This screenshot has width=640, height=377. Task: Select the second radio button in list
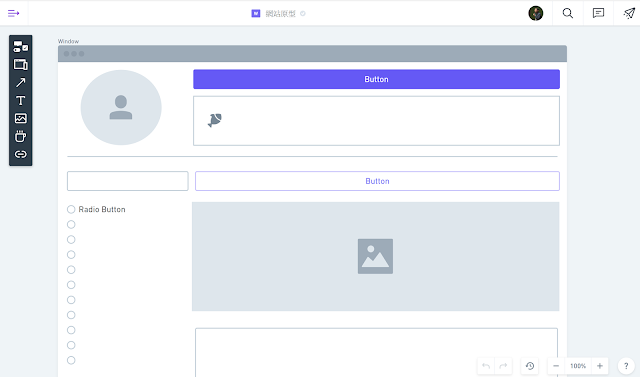[71, 224]
